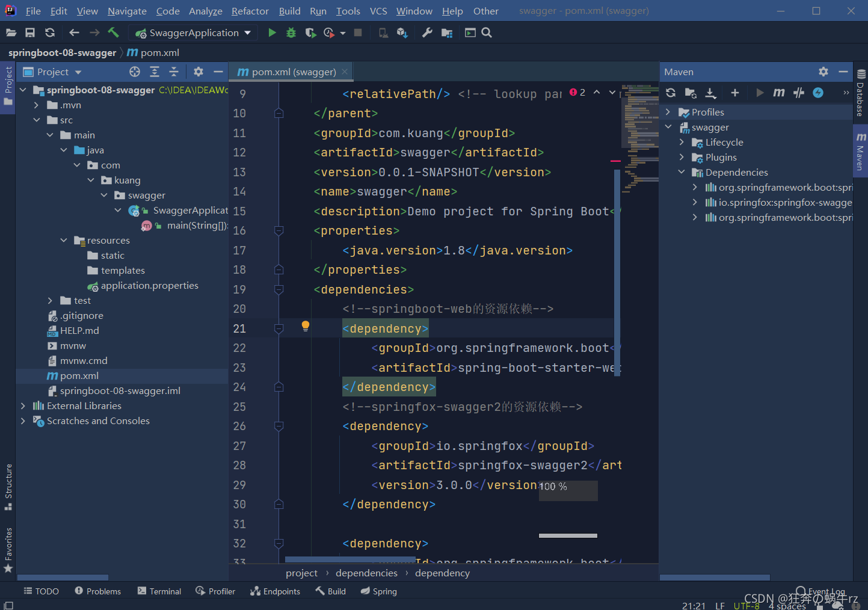Expand External Libraries node

click(23, 405)
